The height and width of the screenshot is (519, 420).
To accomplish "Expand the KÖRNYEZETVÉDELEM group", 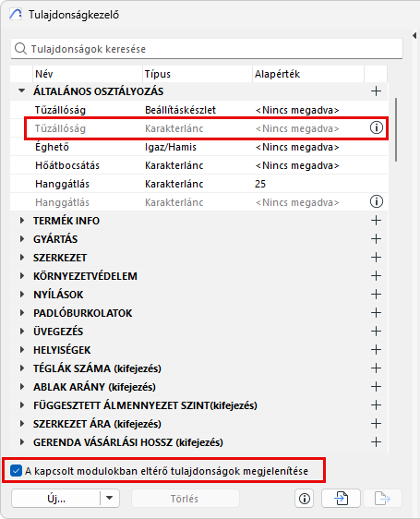I will pos(22,276).
